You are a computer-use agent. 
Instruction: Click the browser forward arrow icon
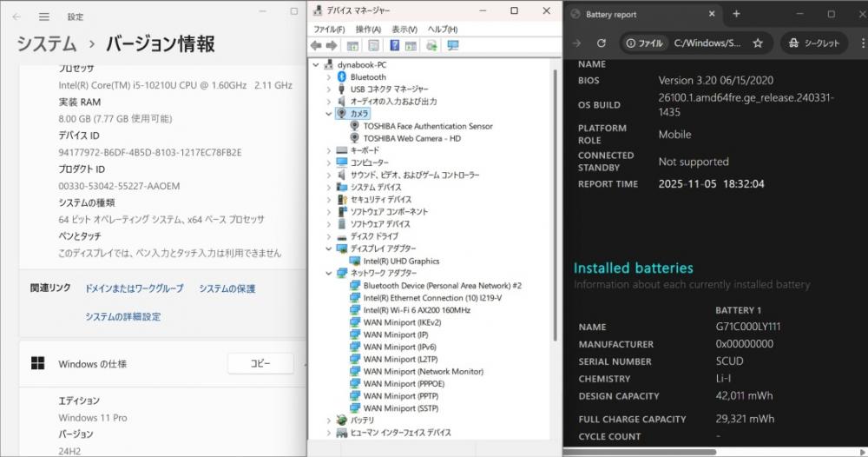pyautogui.click(x=577, y=43)
